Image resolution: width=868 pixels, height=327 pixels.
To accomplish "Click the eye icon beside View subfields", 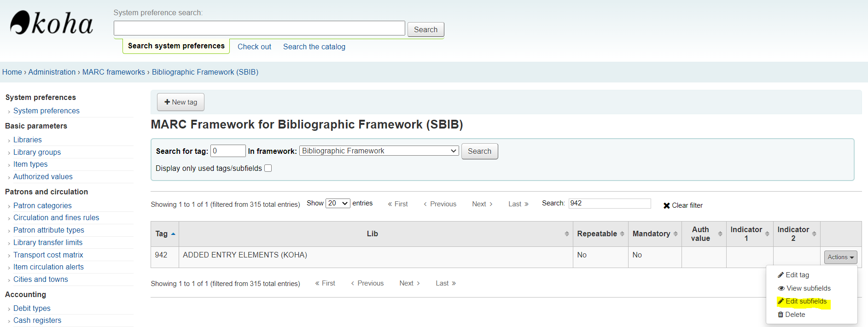I will tap(781, 288).
